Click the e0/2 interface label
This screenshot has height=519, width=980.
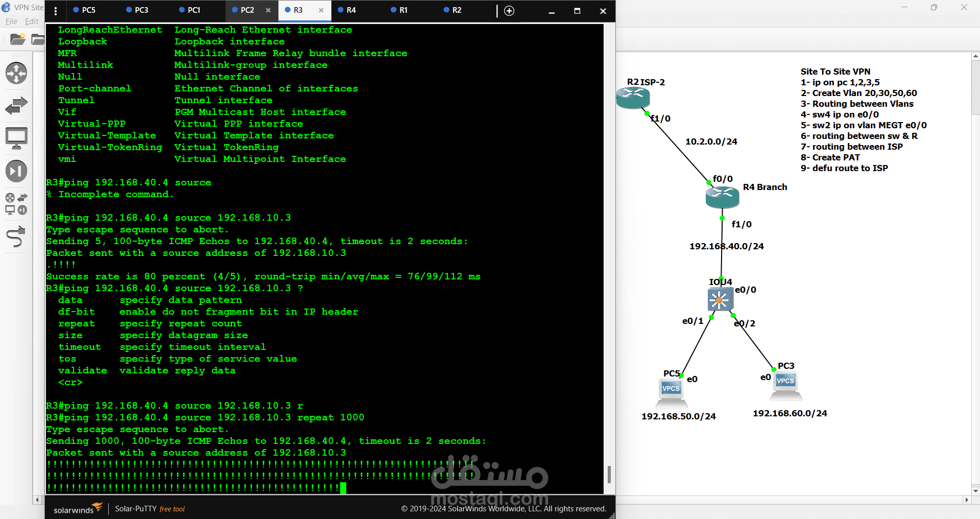745,323
